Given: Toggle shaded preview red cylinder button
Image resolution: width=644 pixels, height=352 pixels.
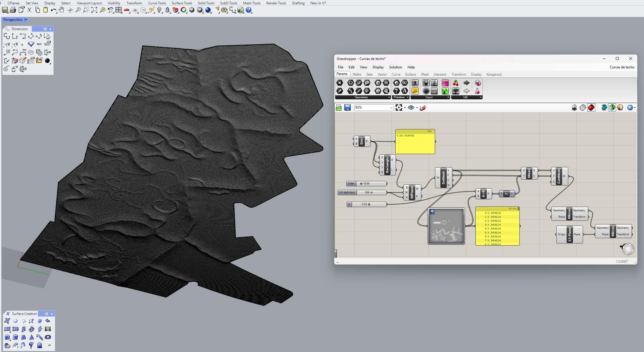Looking at the screenshot, I should [591, 107].
